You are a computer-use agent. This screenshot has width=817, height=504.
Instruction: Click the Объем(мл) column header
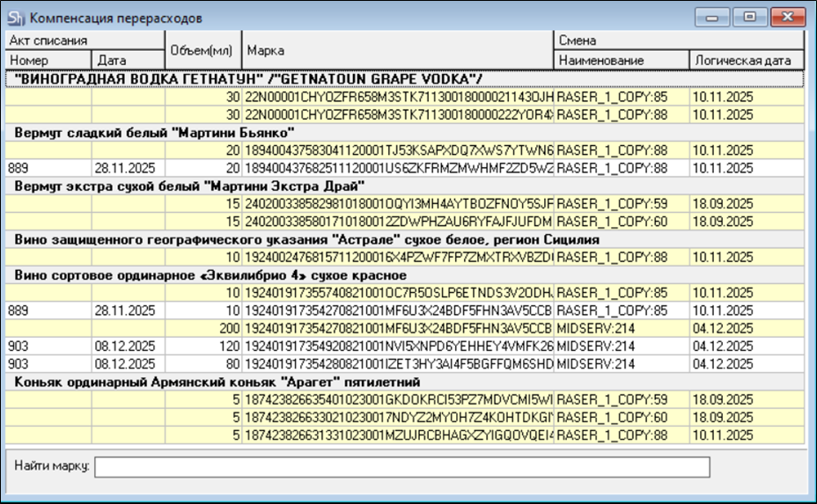202,50
